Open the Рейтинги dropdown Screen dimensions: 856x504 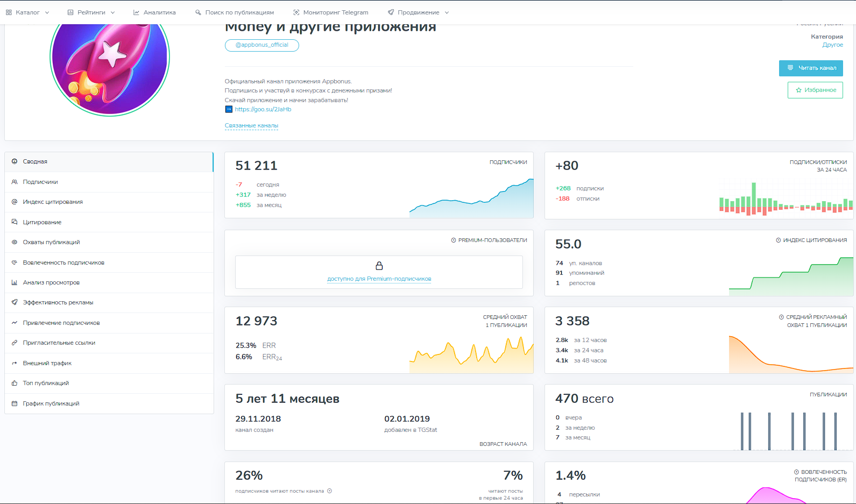pos(91,12)
